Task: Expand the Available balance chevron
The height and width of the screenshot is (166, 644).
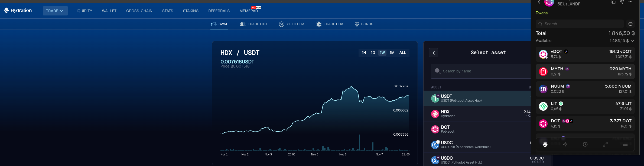Action: click(x=632, y=41)
